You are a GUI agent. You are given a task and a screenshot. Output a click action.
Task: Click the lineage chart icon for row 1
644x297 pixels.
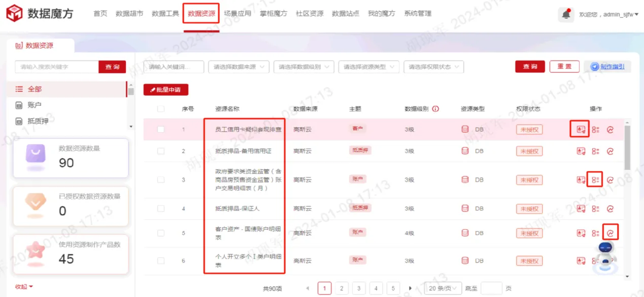point(610,130)
